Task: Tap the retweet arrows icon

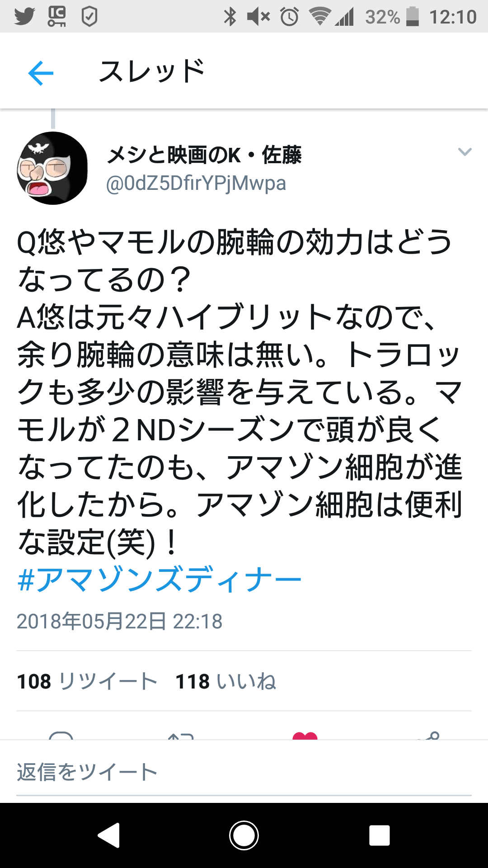Action: (x=181, y=736)
